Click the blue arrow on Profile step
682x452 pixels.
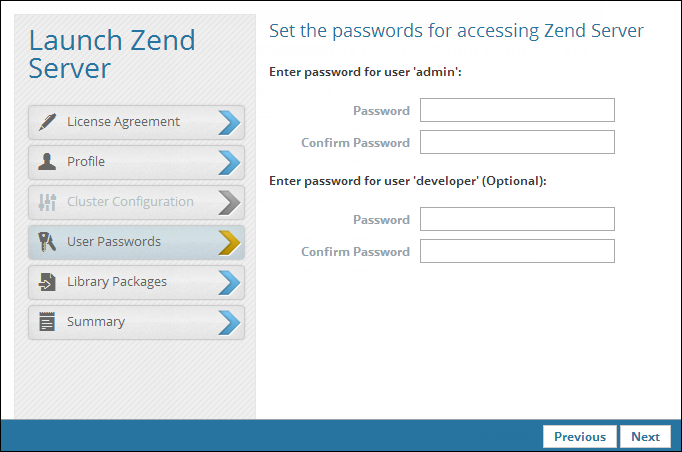(x=229, y=162)
